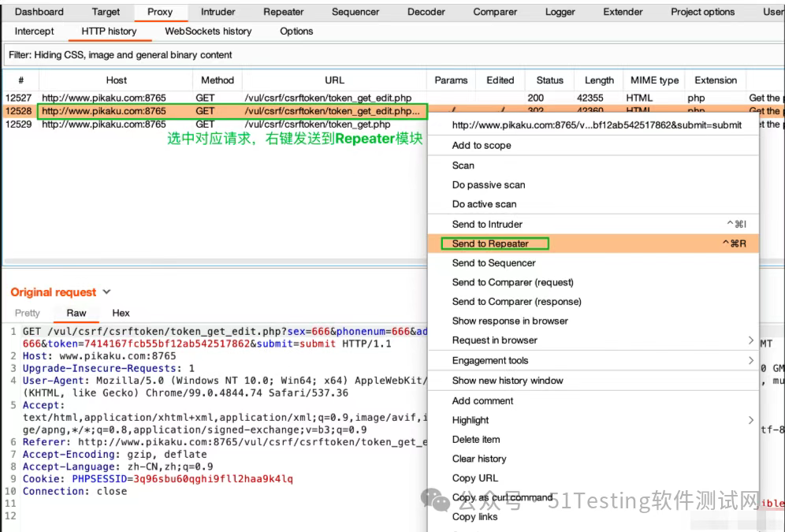Open the Intruder tab
This screenshot has height=532, width=785.
click(218, 12)
